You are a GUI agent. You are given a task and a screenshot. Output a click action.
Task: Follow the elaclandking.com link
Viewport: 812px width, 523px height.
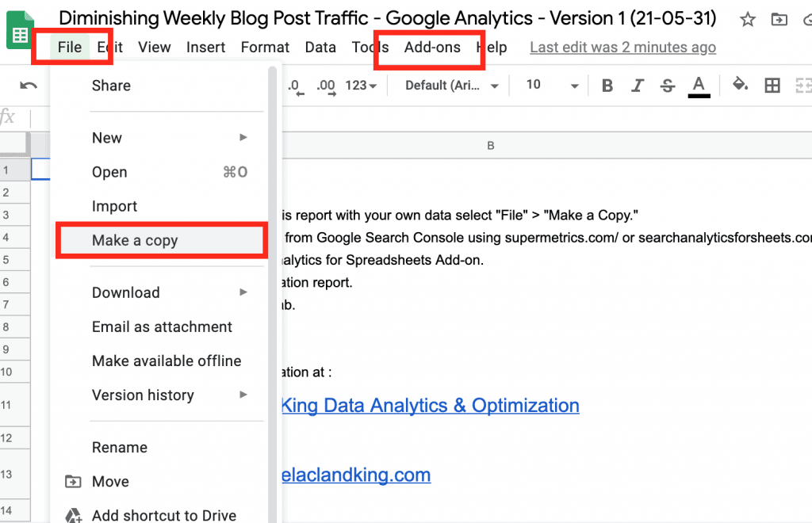pos(356,475)
